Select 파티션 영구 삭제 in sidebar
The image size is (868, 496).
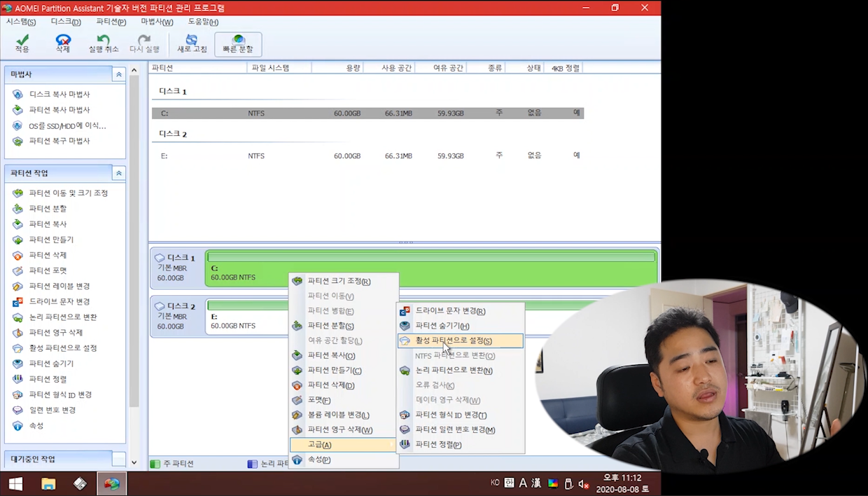click(48, 332)
